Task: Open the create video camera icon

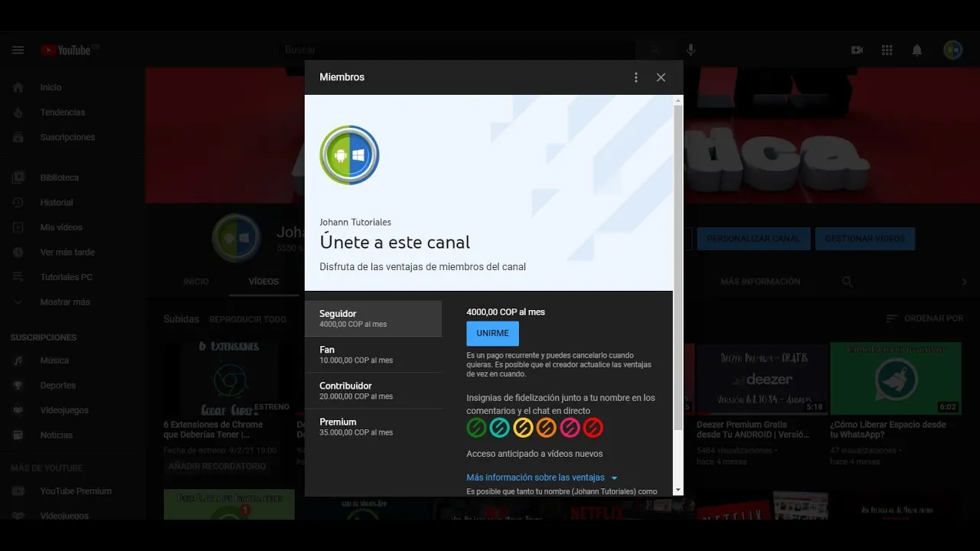Action: click(x=857, y=51)
